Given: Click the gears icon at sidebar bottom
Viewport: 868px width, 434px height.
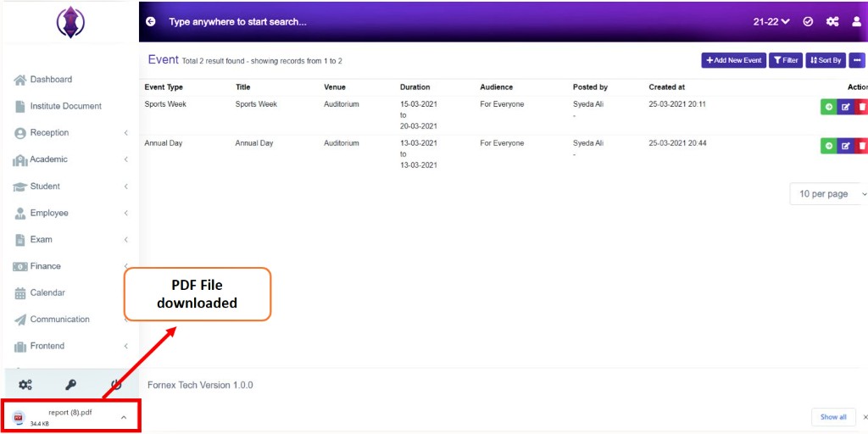Looking at the screenshot, I should coord(25,385).
